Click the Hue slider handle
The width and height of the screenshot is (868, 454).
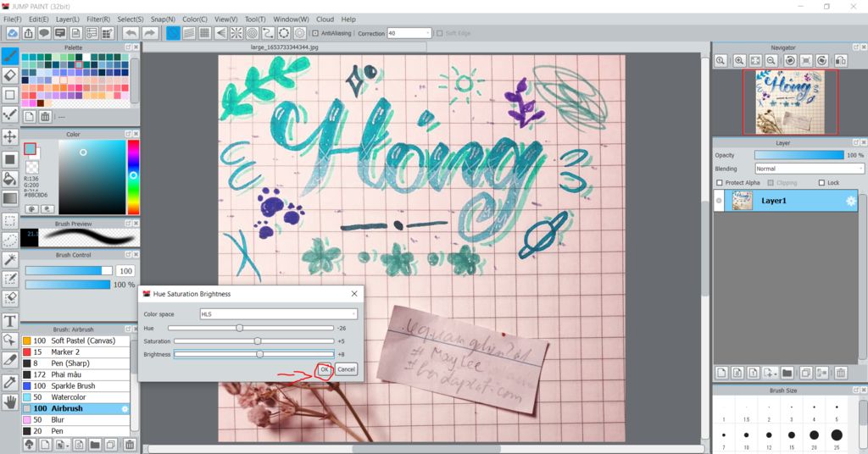point(239,328)
